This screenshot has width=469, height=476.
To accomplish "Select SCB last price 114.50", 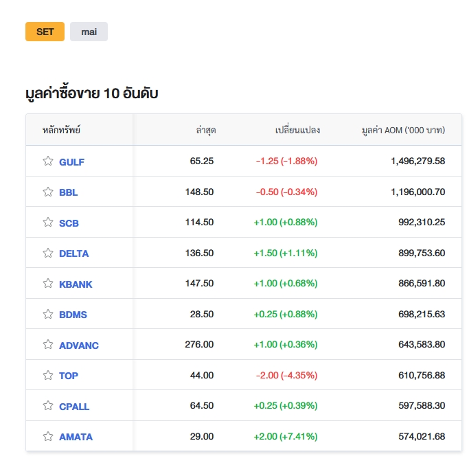I will coord(199,223).
